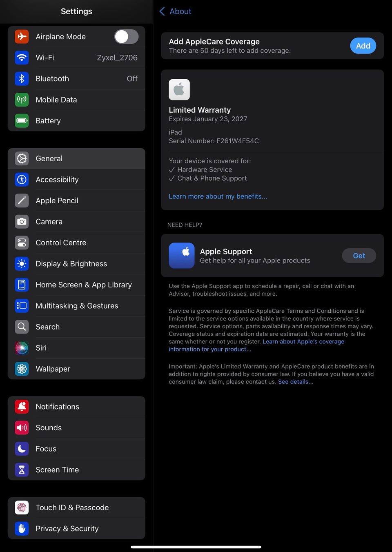Tap the Settings sidebar title
The height and width of the screenshot is (552, 392).
[76, 11]
